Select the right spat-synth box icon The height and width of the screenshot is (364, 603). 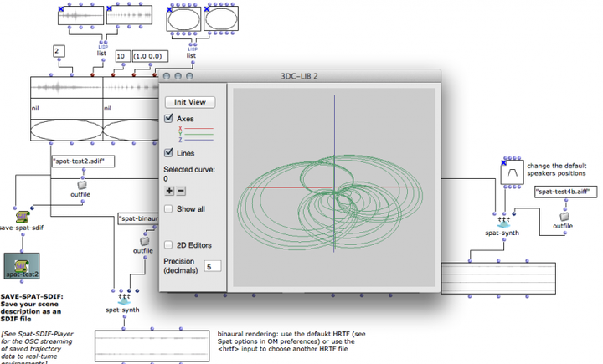pos(504,223)
